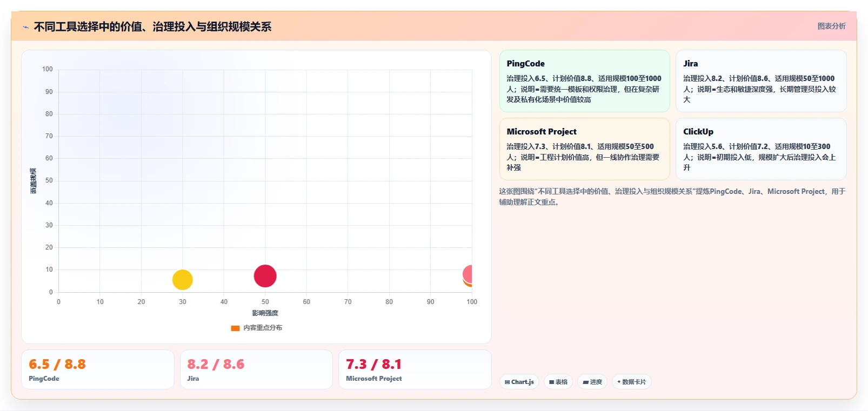Click the y-axis tick label 50
Image resolution: width=868 pixels, height=411 pixels.
coord(49,180)
